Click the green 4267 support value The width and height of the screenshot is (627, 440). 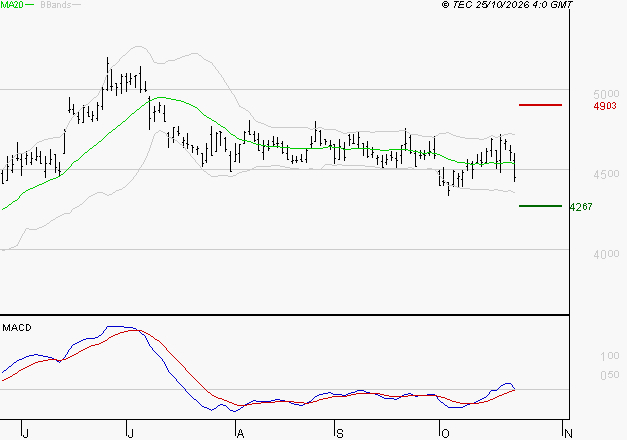pos(581,207)
